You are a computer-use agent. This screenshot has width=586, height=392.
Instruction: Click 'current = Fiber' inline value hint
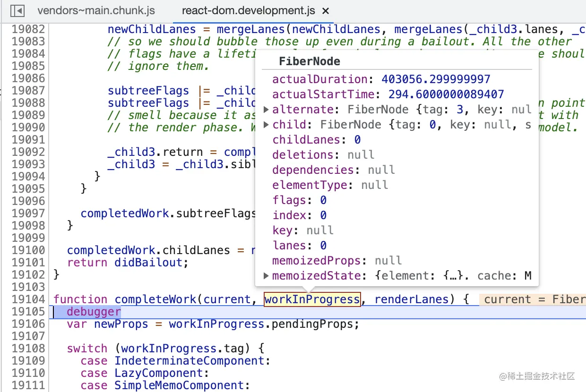(533, 299)
